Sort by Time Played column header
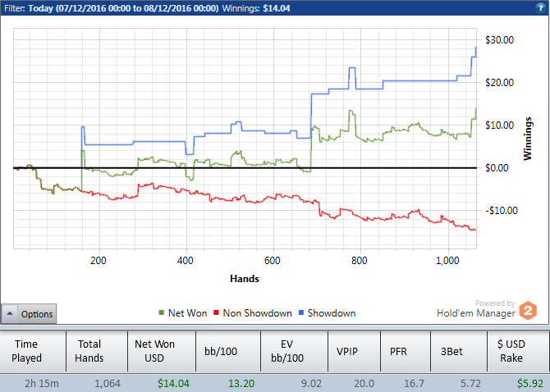Screen dimensions: 550x392 (34, 351)
